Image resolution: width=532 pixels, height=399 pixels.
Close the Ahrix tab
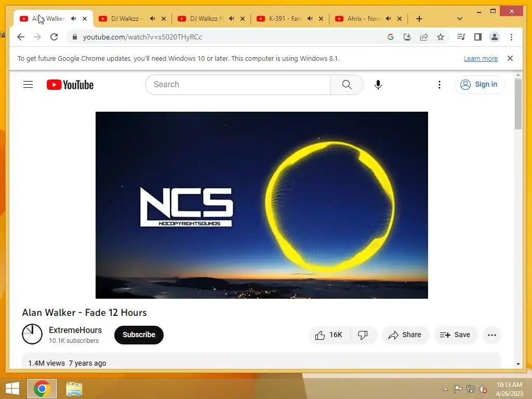400,19
